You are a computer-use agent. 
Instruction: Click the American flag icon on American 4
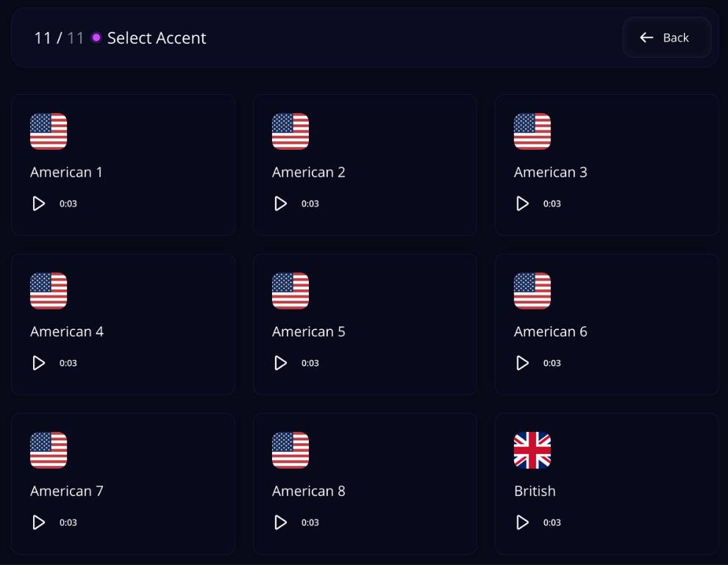(x=49, y=291)
